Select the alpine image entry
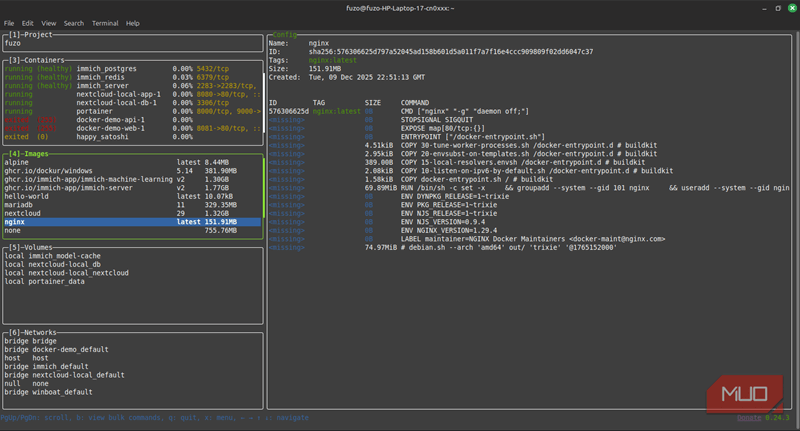The image size is (800, 431). [133, 162]
